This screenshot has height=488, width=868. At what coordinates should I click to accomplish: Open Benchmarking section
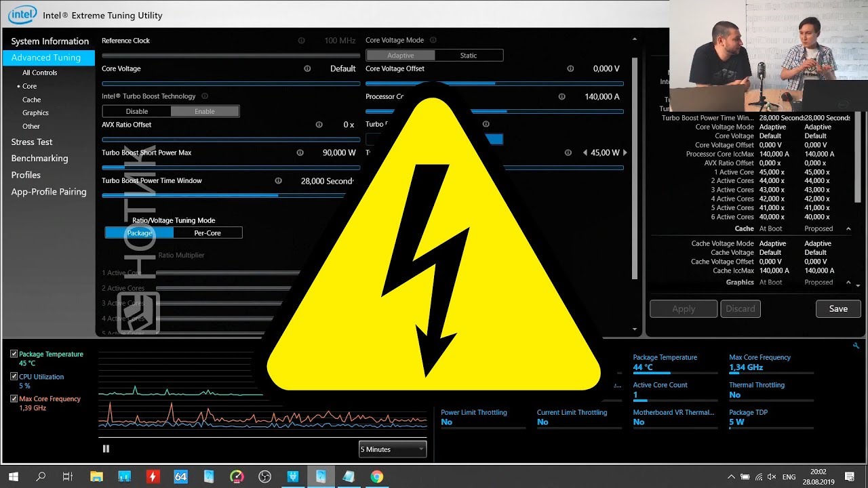pos(39,159)
